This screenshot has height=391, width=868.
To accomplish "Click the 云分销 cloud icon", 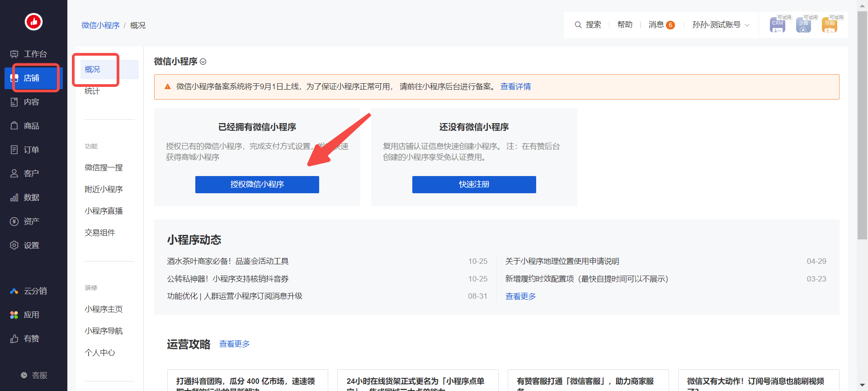I will point(14,291).
